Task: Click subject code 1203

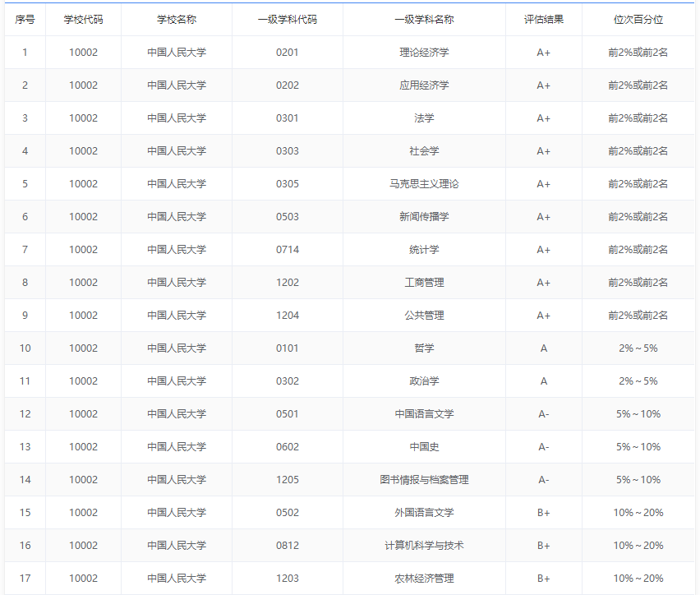Action: pyautogui.click(x=288, y=578)
